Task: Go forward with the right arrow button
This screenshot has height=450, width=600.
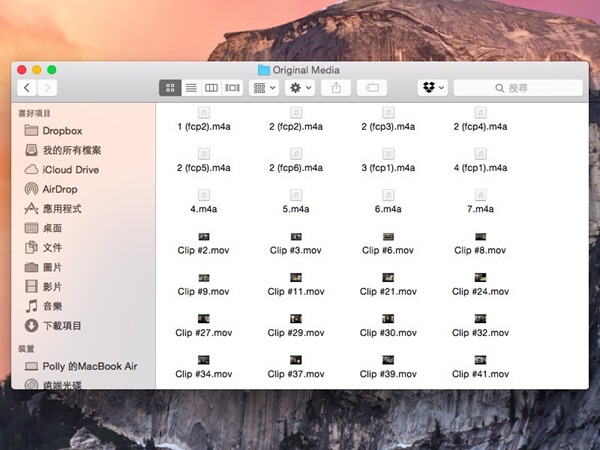Action: (x=47, y=88)
